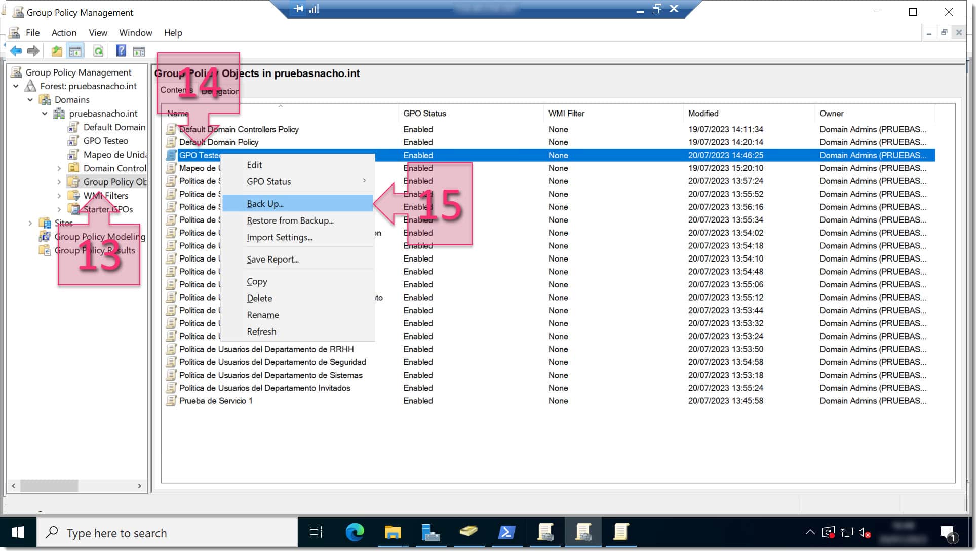Choose Refresh in the context menu
The height and width of the screenshot is (555, 980).
(x=298, y=332)
